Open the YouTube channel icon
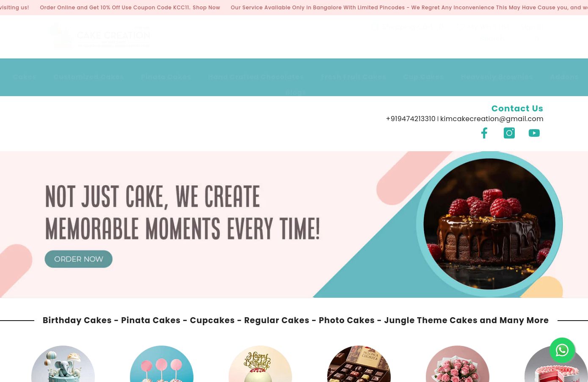This screenshot has height=382, width=588. coord(534,133)
